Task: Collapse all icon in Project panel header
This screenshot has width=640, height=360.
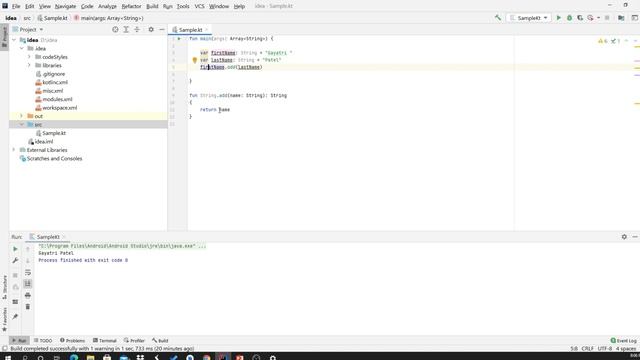Action: [137, 29]
